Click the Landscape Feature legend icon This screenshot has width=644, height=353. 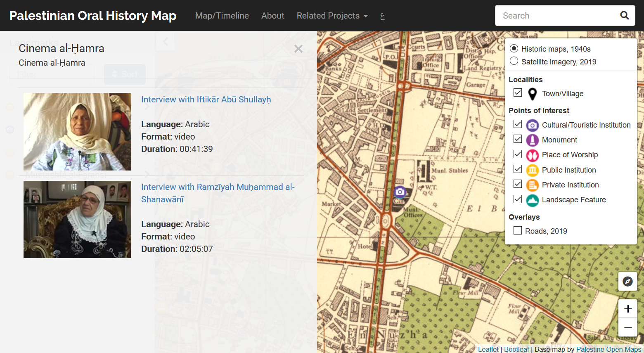533,200
